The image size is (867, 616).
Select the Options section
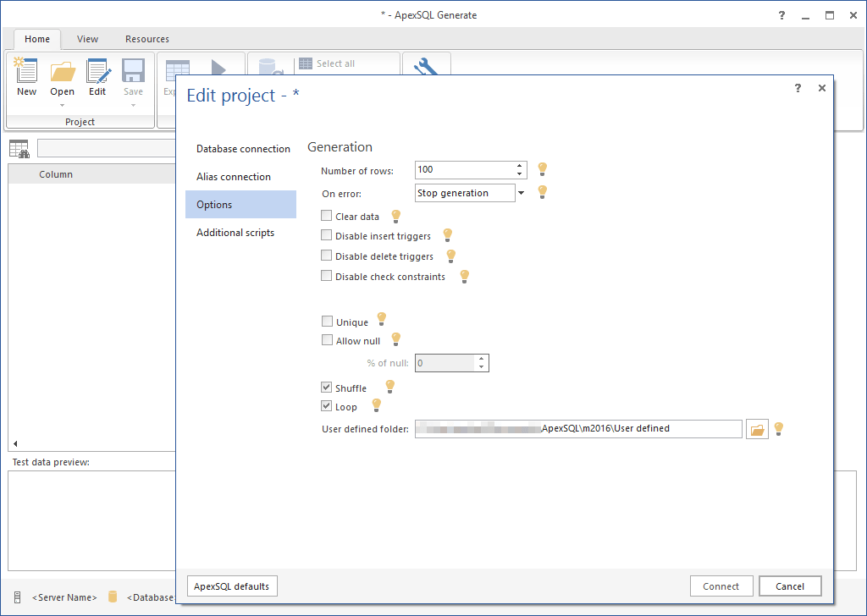pos(241,205)
